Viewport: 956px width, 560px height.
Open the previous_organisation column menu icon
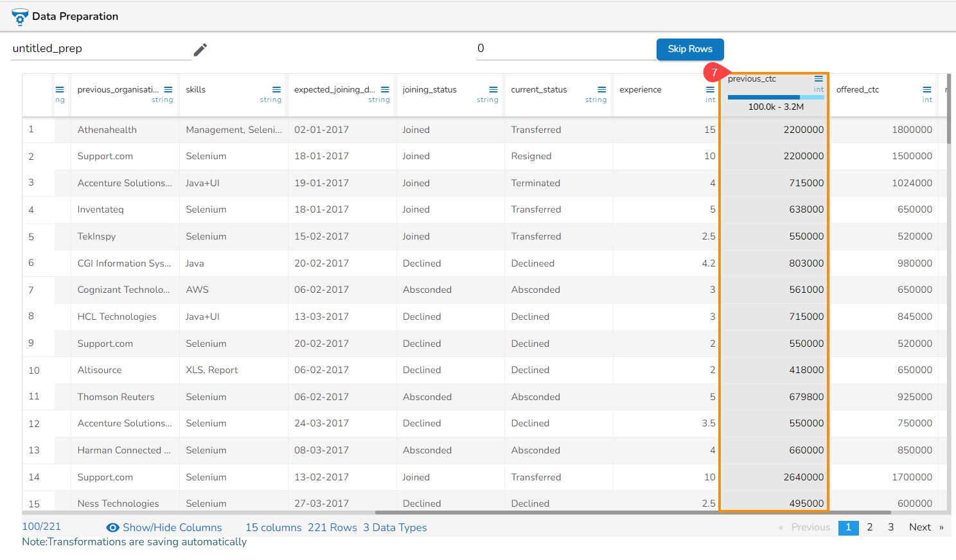(168, 90)
